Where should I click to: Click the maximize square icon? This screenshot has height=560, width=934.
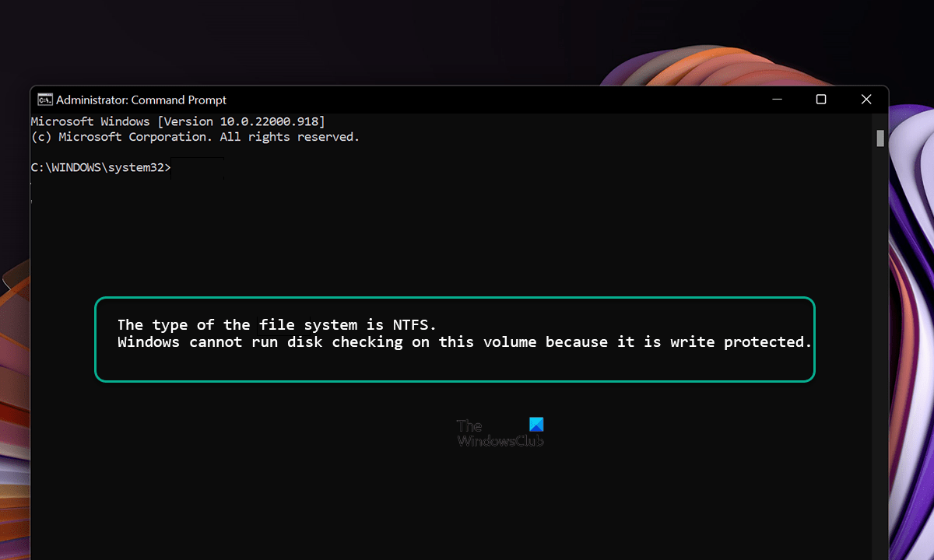[821, 99]
